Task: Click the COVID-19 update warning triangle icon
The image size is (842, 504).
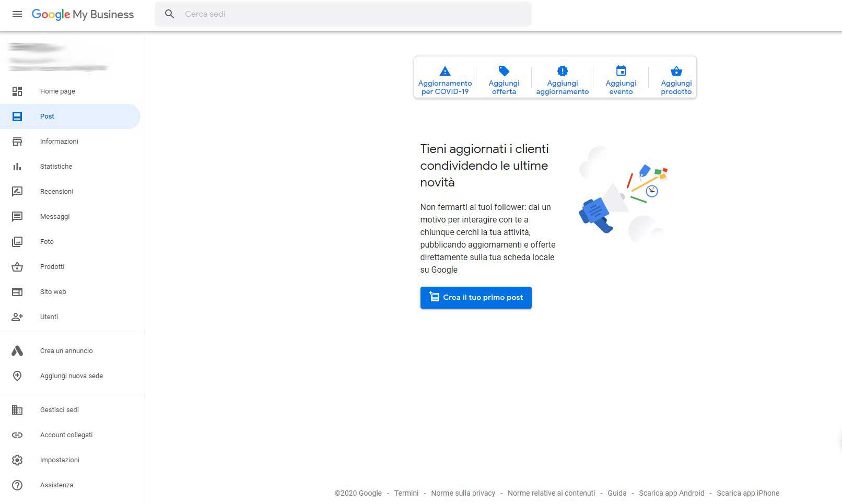Action: tap(445, 71)
